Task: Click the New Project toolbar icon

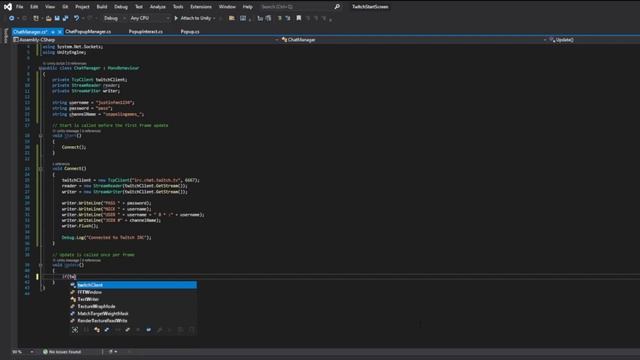Action: [x=36, y=18]
